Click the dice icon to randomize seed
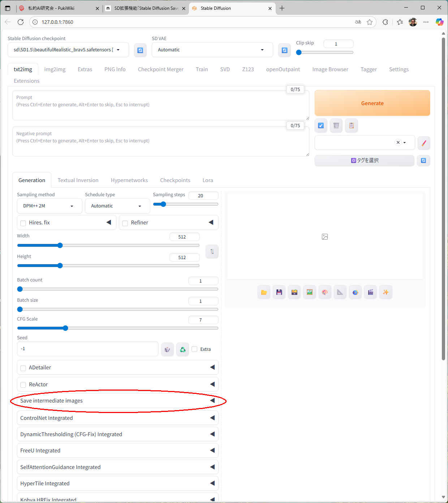This screenshot has width=448, height=503. [167, 349]
